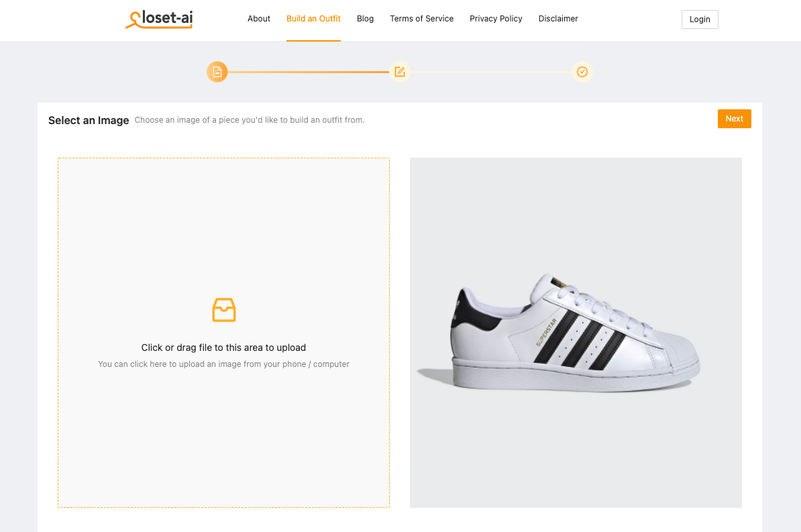The height and width of the screenshot is (532, 801).
Task: Click the "Click or drag file" upload text
Action: click(x=223, y=348)
